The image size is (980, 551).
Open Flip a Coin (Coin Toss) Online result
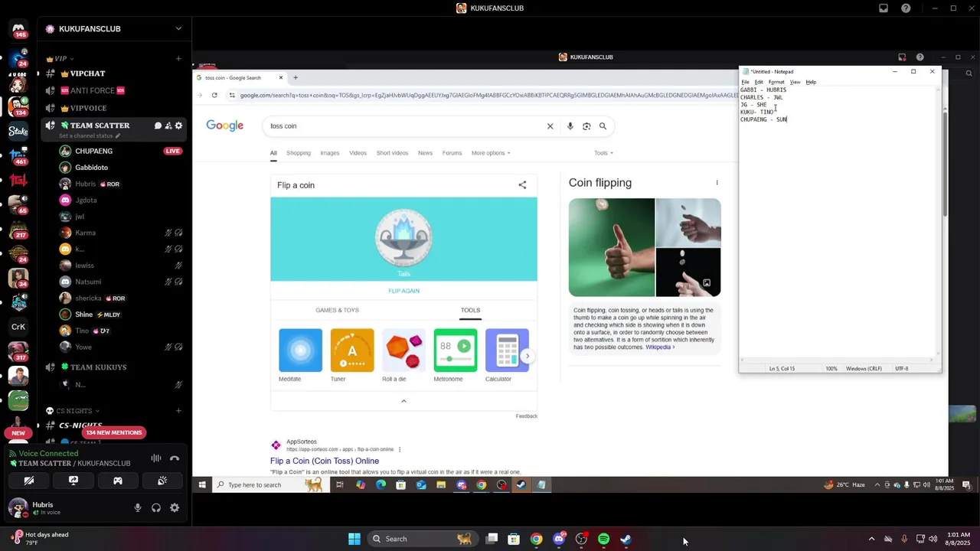325,461
